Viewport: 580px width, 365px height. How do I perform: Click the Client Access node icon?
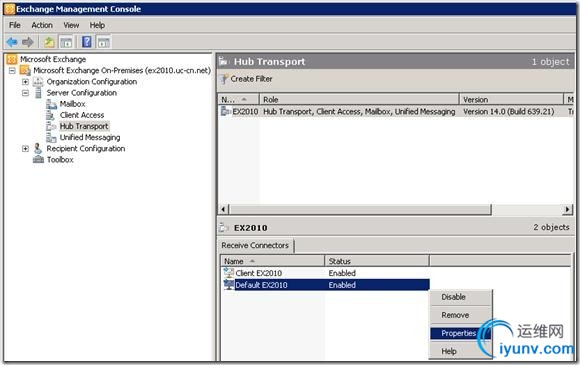[50, 115]
